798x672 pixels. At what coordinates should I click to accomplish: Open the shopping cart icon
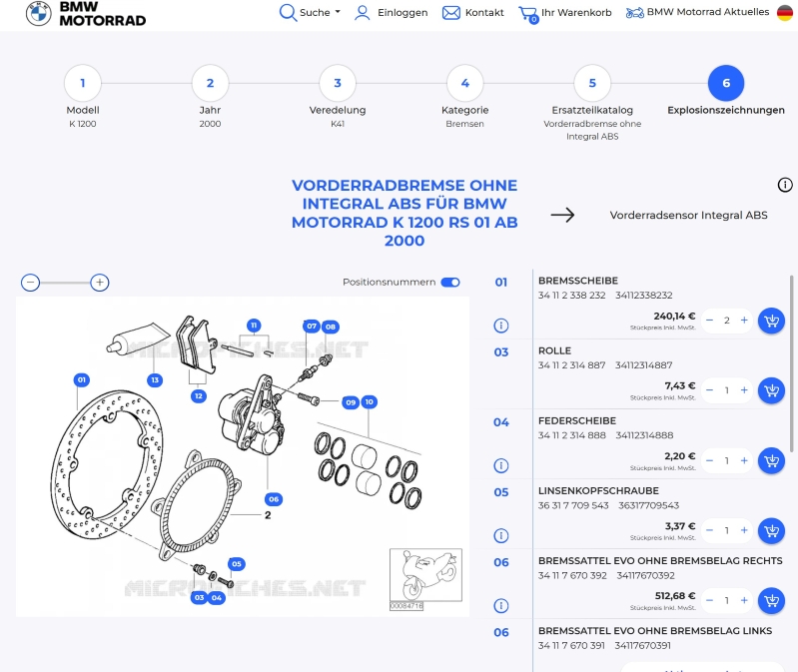(x=528, y=14)
